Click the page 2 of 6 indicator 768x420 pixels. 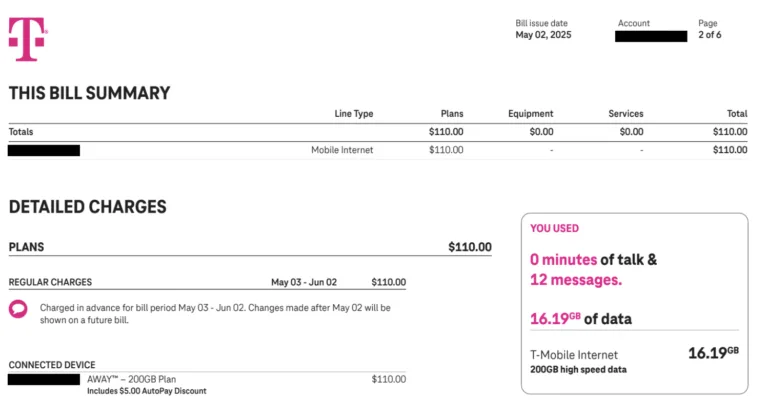coord(709,35)
